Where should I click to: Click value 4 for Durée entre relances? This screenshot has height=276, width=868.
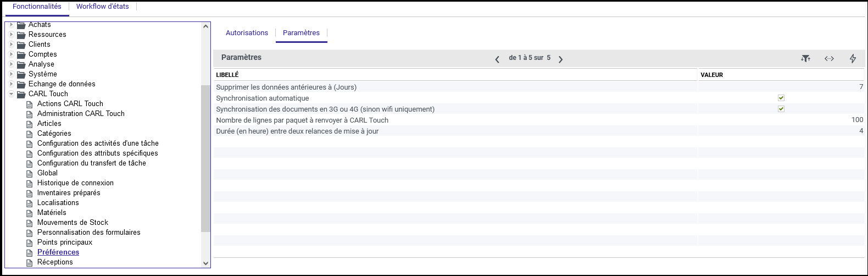coord(861,131)
